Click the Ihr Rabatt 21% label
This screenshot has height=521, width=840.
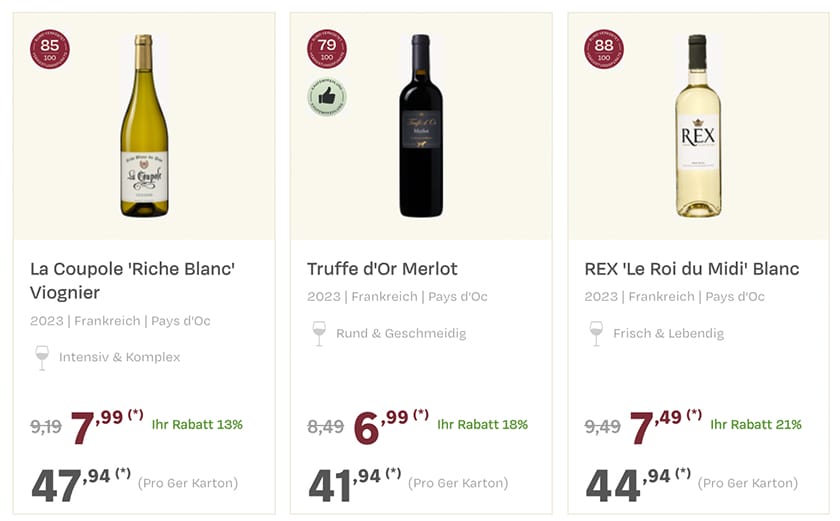click(x=756, y=424)
